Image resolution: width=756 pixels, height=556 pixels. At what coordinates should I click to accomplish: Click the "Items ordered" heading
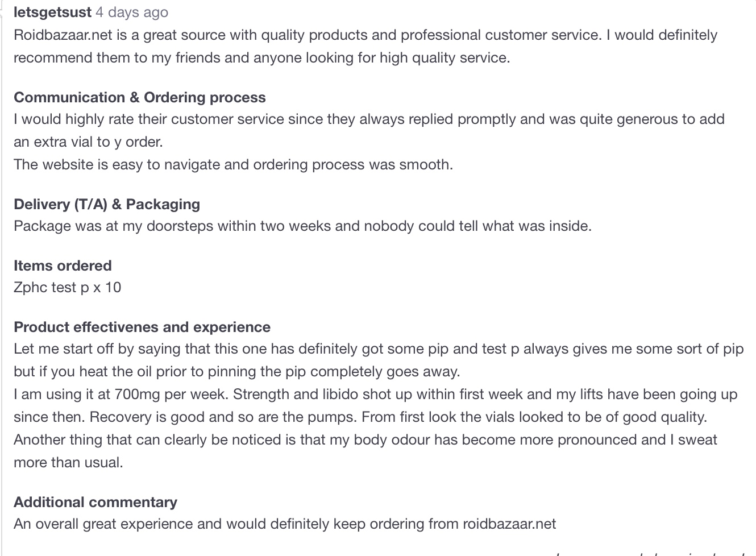pyautogui.click(x=63, y=265)
